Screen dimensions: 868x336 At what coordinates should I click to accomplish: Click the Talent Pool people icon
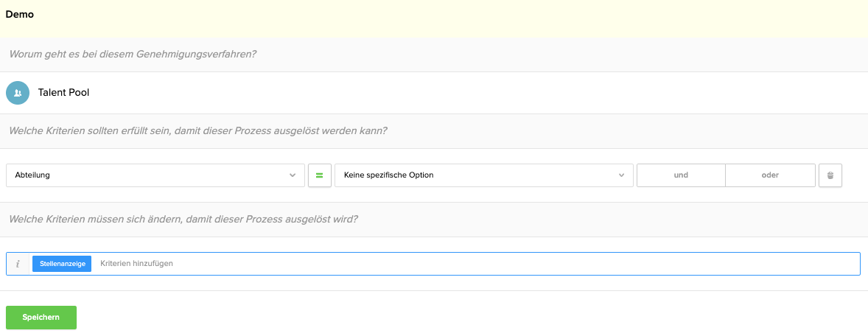click(x=18, y=93)
